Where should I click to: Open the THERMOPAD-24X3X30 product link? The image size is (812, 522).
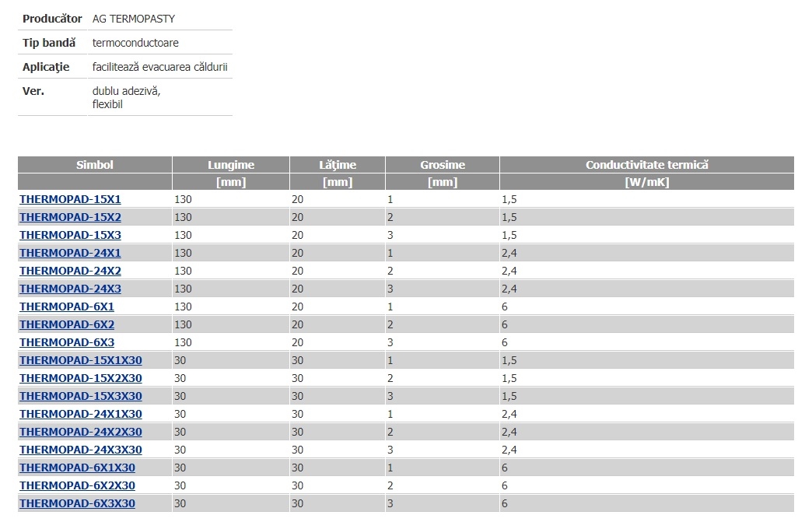[81, 450]
